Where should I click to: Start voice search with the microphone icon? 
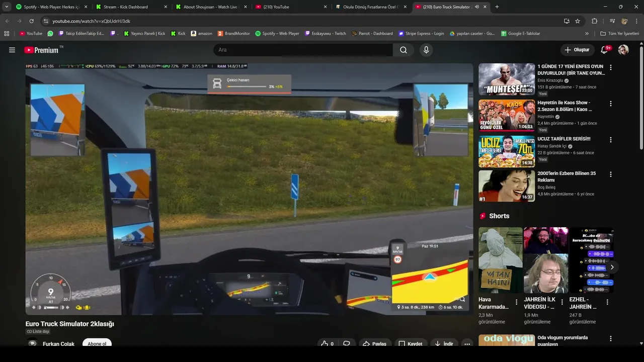coord(426,50)
